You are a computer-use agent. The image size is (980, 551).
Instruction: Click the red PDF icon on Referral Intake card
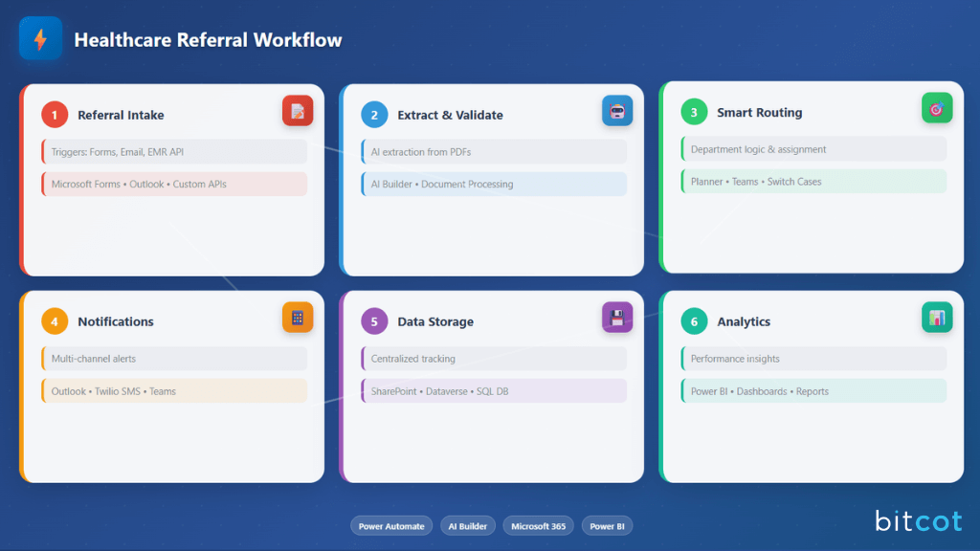click(x=298, y=111)
